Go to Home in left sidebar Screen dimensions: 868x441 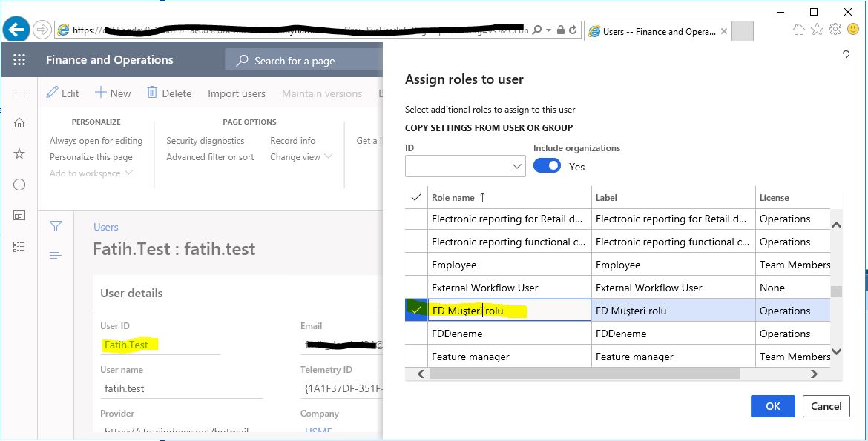(19, 123)
